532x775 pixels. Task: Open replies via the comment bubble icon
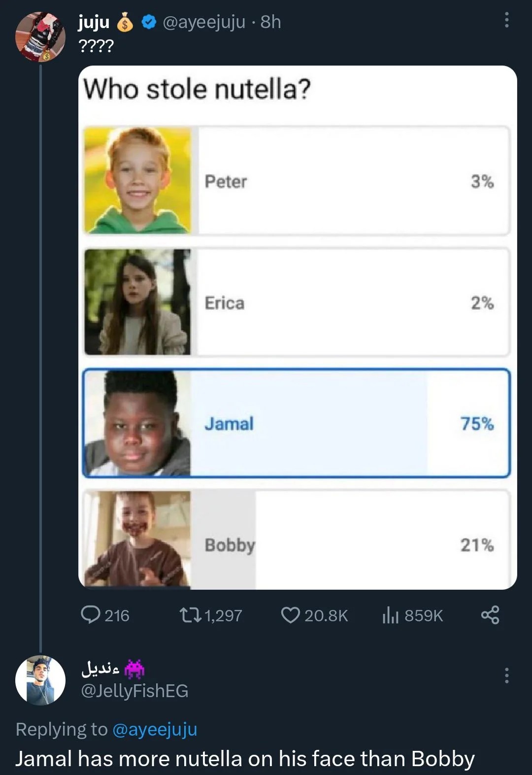[91, 615]
